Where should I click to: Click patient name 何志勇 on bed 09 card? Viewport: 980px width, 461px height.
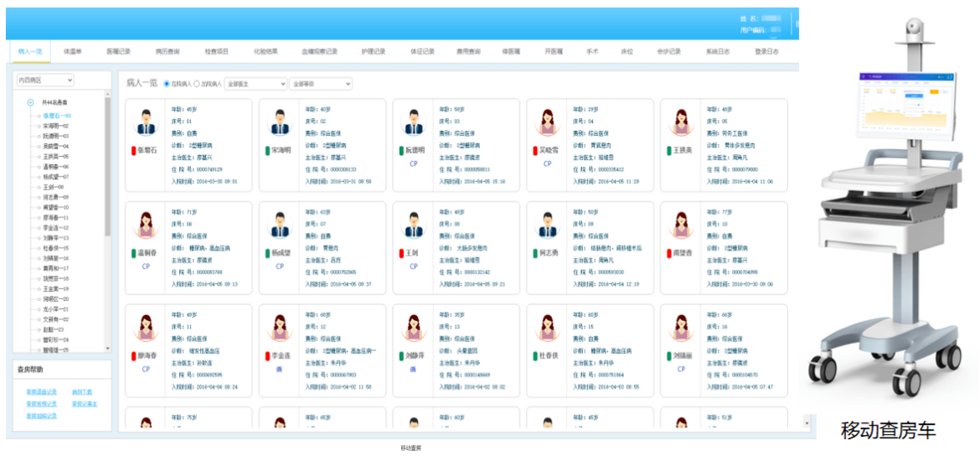[x=549, y=253]
